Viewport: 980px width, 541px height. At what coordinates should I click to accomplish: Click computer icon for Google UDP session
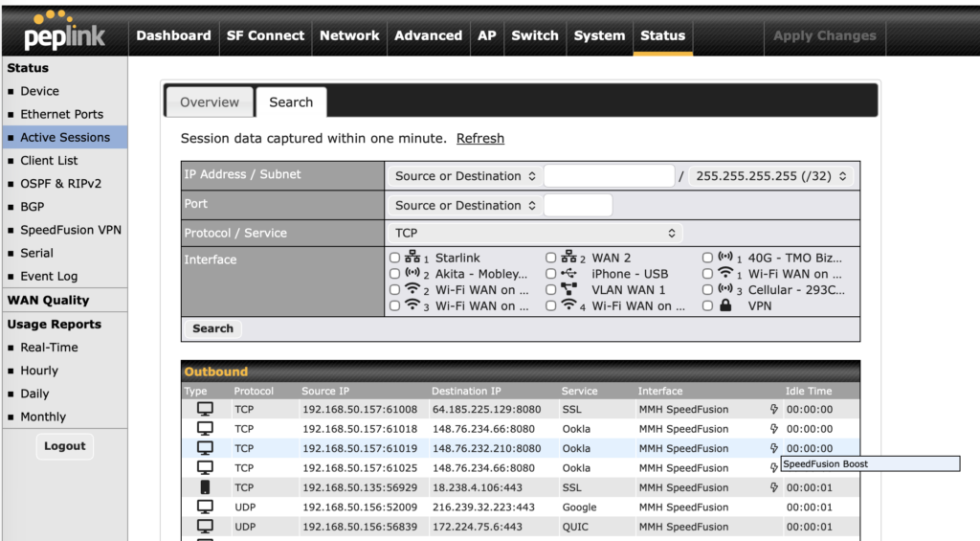point(205,507)
